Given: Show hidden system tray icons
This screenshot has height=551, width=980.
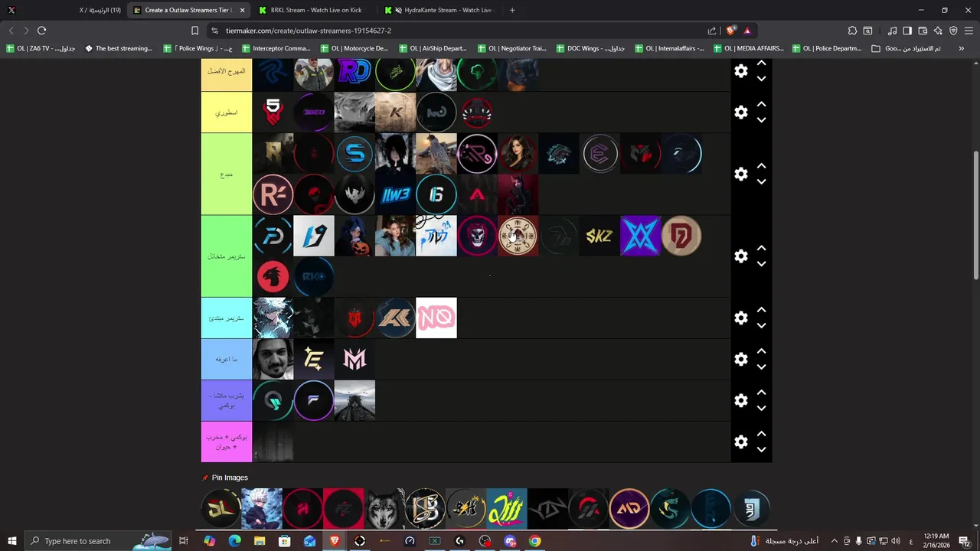Looking at the screenshot, I should (x=834, y=541).
